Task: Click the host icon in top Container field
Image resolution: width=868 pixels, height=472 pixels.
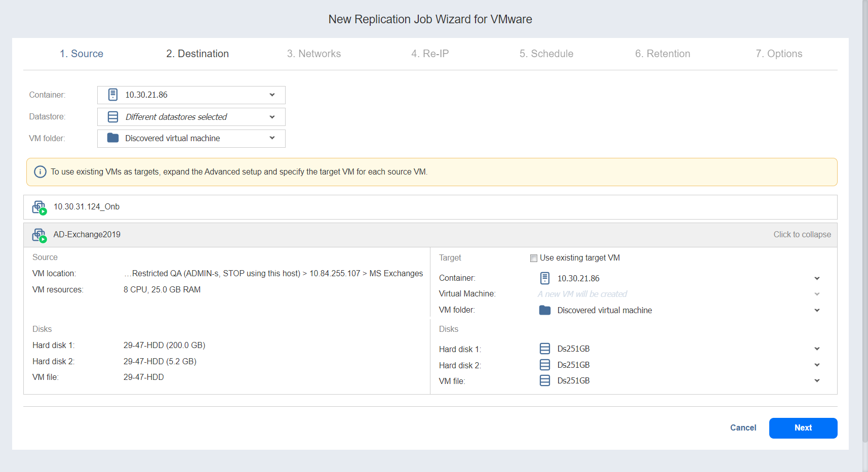Action: pyautogui.click(x=113, y=95)
